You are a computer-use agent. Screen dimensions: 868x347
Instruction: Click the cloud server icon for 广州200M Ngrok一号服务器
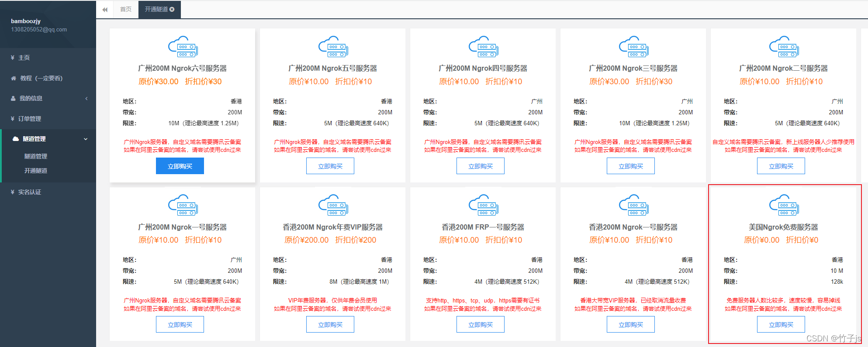click(x=183, y=205)
